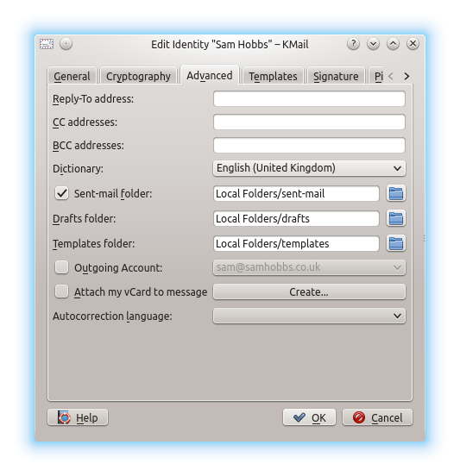Confirm changes with the OK button
460x476 pixels.
[x=309, y=417]
